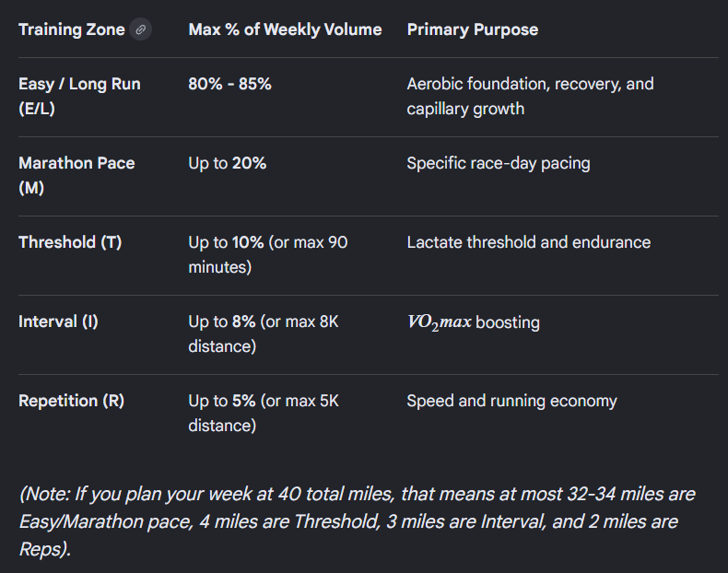This screenshot has width=728, height=573.
Task: Select the Easy / Long Run (E/L) cell
Action: [x=79, y=96]
